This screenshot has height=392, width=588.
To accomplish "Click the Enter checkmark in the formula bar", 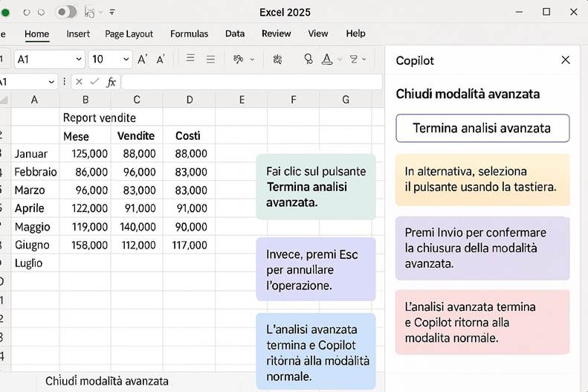I will pos(94,81).
